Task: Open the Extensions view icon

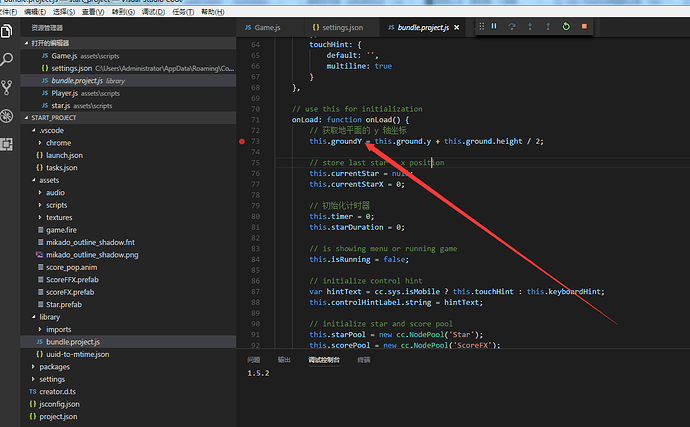Action: (7, 144)
